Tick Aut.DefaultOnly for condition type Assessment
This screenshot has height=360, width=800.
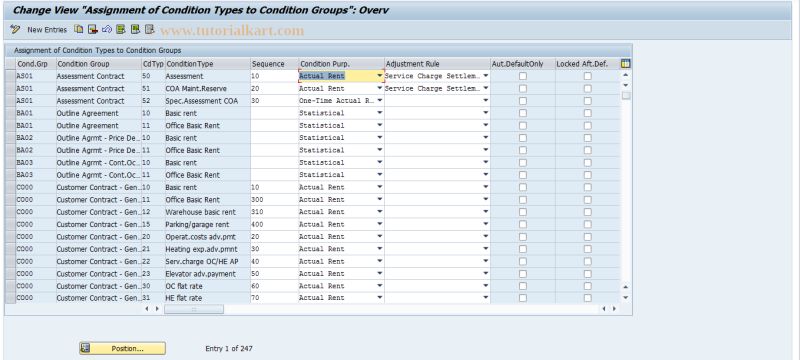tap(522, 76)
